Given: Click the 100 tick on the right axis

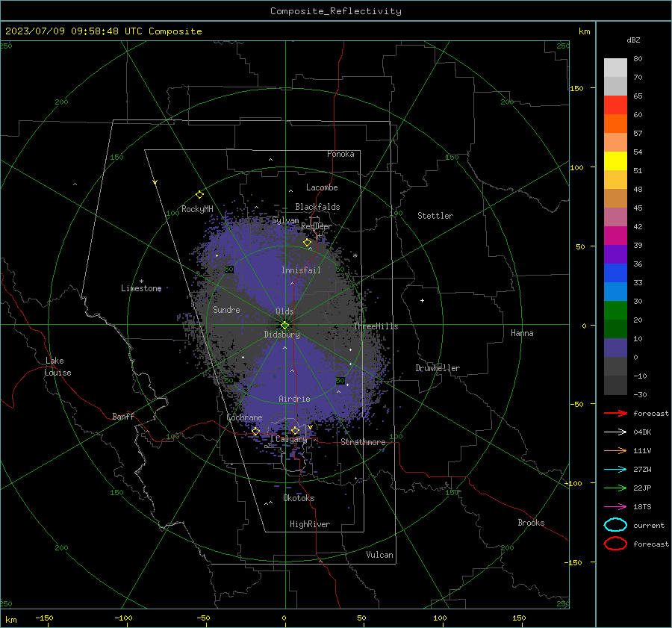Looking at the screenshot, I should (x=576, y=167).
